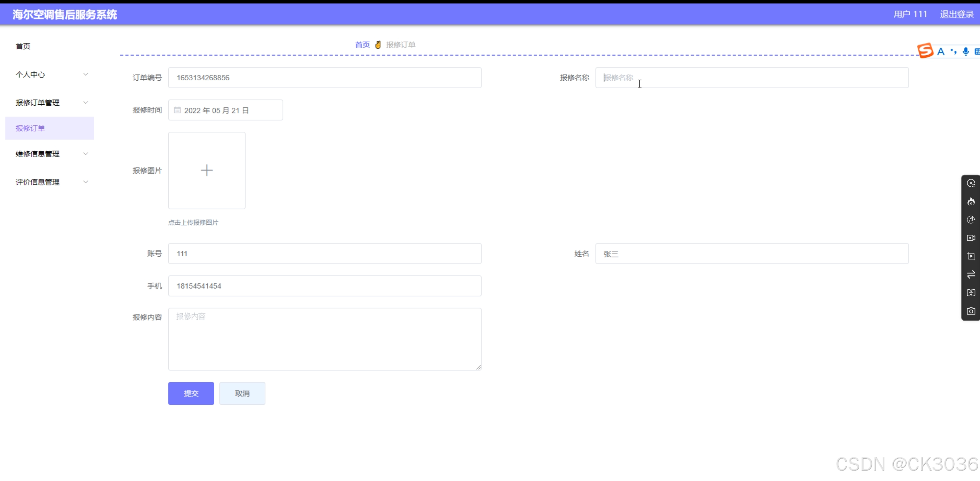Click the crop video icon in the side toolbar
Viewport: 980px width, 481px height.
tap(971, 256)
